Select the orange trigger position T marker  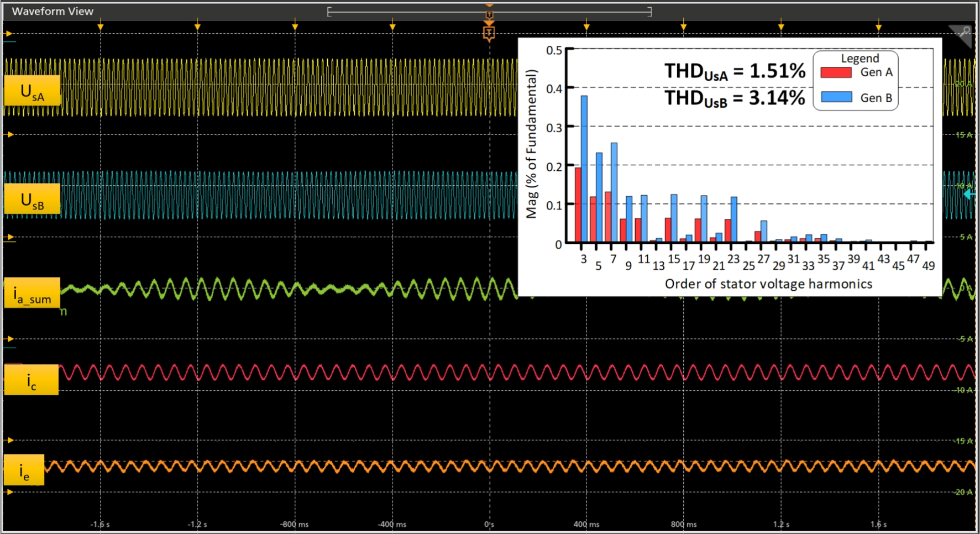[489, 33]
